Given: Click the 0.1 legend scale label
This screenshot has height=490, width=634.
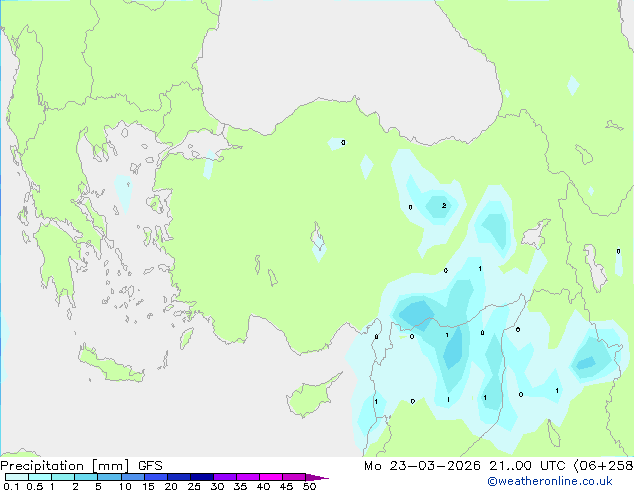Looking at the screenshot, I should point(11,486).
